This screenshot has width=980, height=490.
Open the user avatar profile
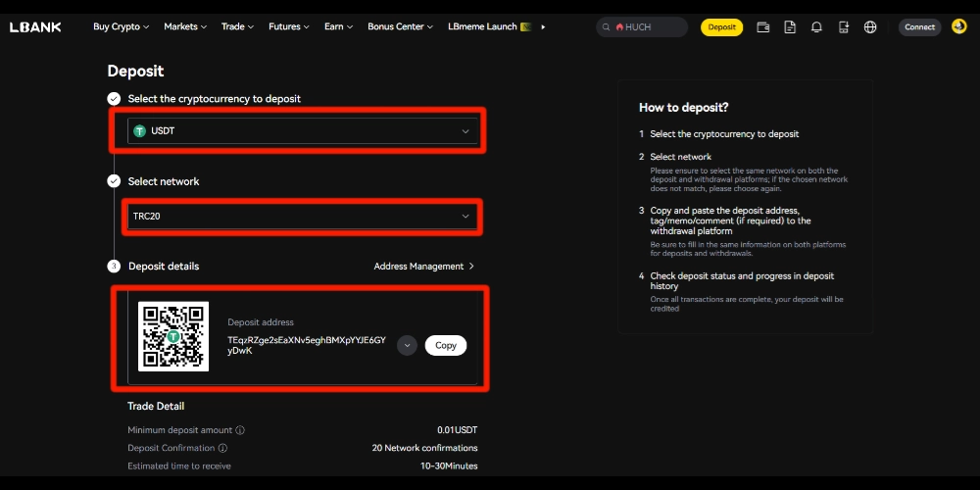tap(958, 26)
